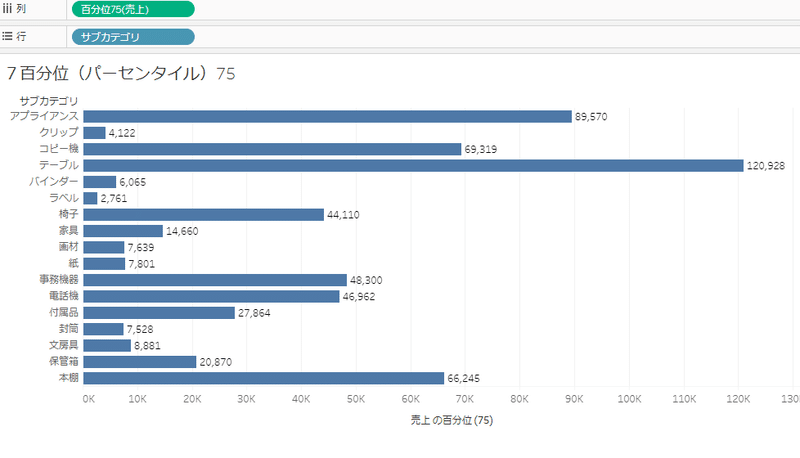
Task: Click the 紙 row label
Action: click(x=74, y=263)
